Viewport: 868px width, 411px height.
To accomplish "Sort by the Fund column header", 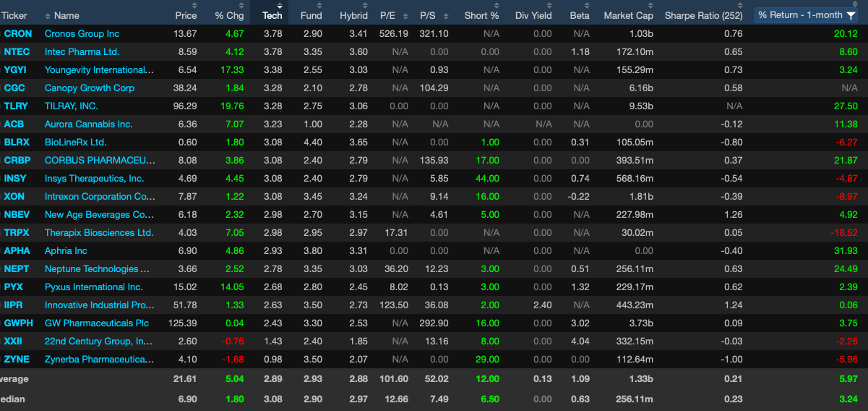I will 311,15.
